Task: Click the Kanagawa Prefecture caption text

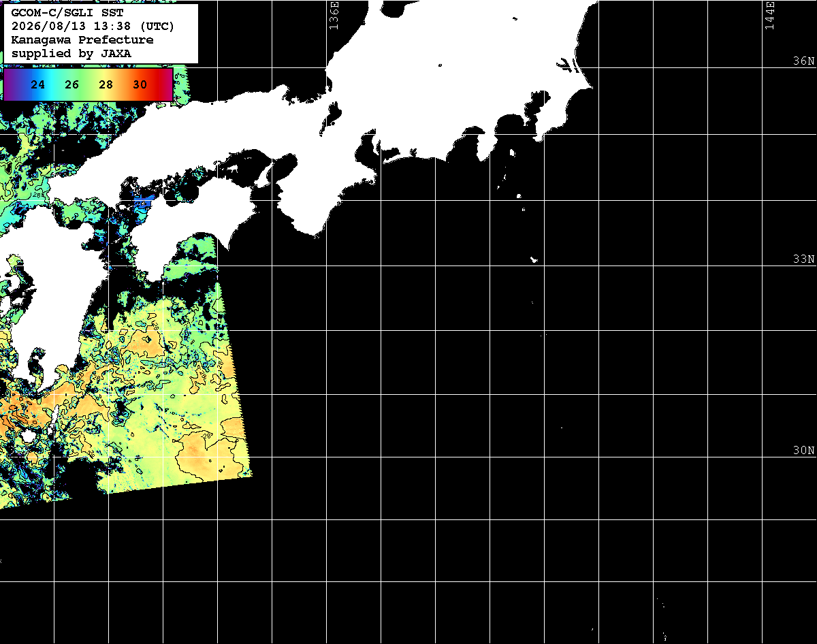Action: [82, 40]
